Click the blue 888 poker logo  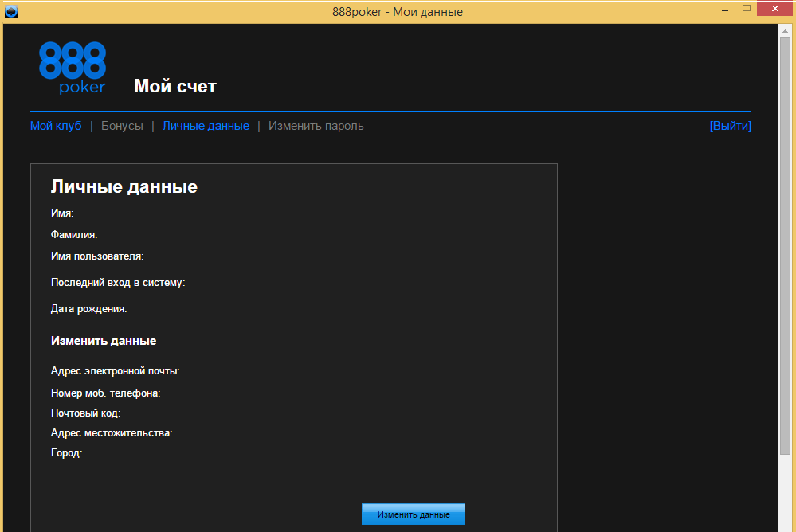coord(72,68)
